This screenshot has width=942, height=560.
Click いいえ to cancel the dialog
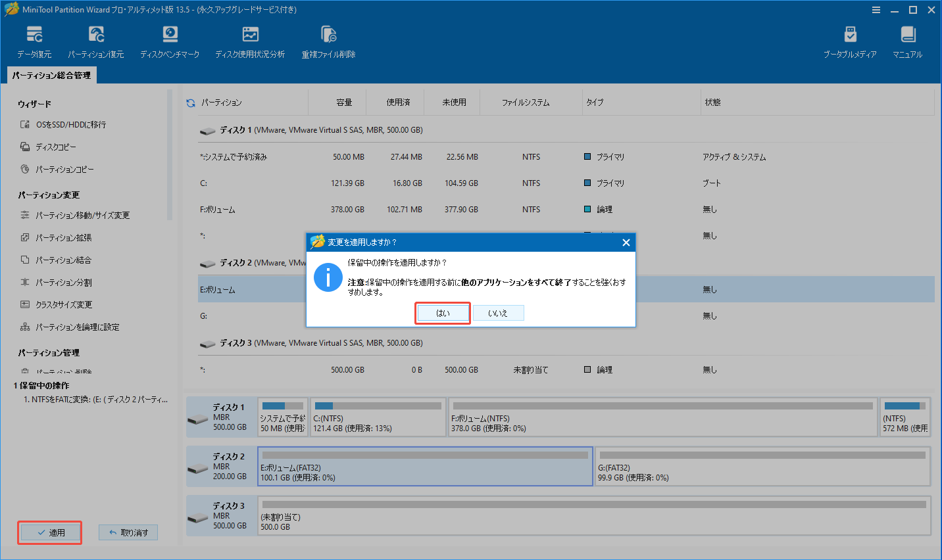click(499, 313)
